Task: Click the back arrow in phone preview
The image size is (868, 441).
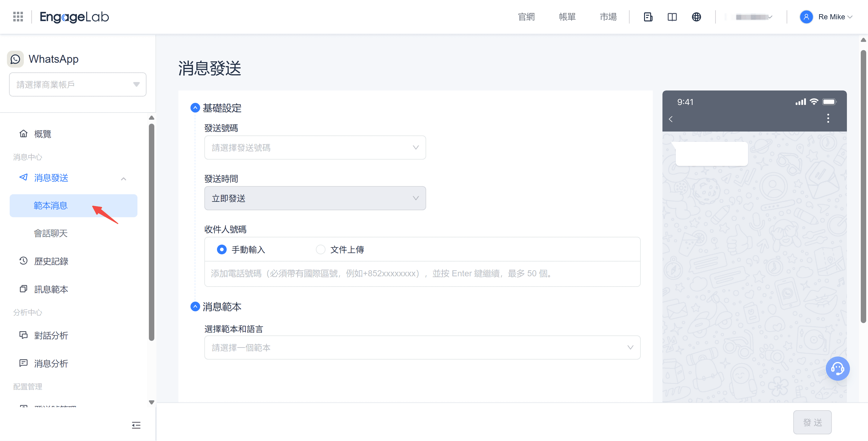Action: 671,119
